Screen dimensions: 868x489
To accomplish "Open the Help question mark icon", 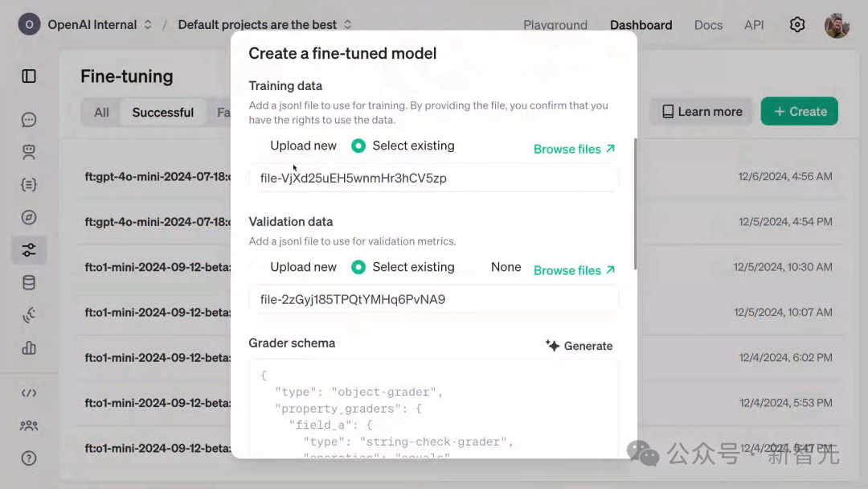I will tap(29, 458).
